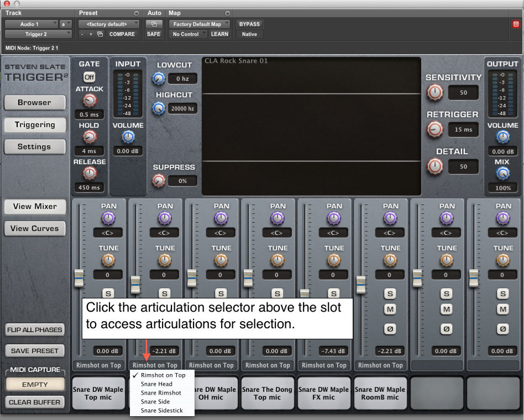Click the Detail knob

(x=435, y=166)
